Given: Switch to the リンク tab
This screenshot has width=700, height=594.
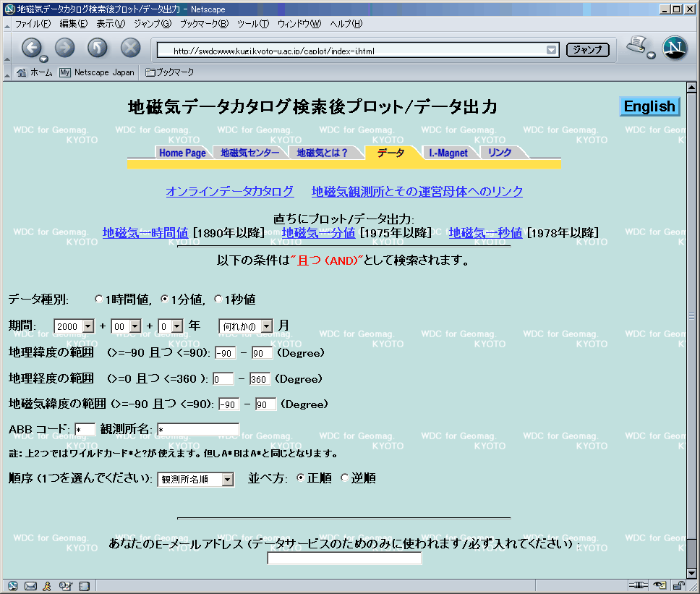Looking at the screenshot, I should click(500, 153).
